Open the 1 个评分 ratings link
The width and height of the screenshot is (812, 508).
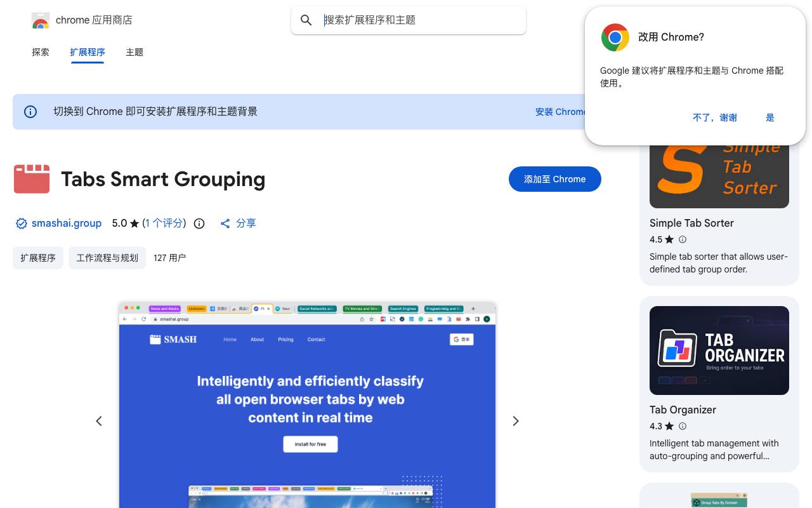click(x=164, y=224)
